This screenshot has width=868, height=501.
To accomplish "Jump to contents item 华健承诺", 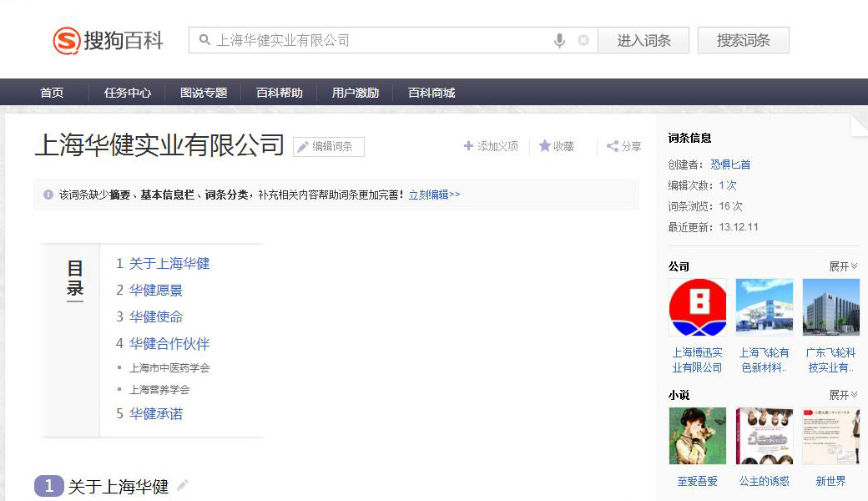I will tap(156, 413).
